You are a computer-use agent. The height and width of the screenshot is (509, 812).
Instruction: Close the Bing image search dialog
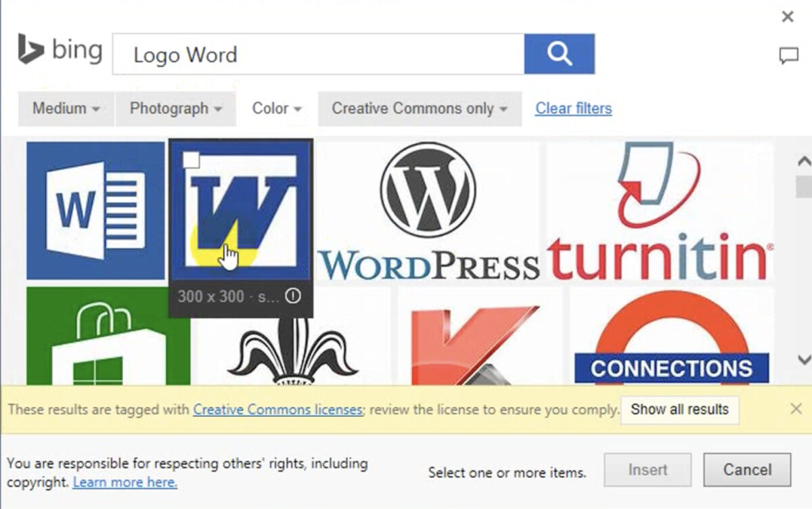788,17
